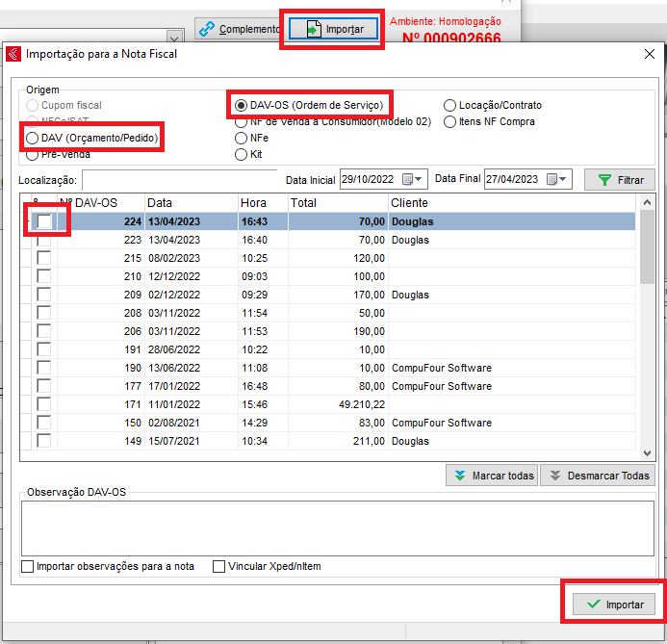
Task: Check the box for DAV-OS 224 row
Action: click(43, 221)
